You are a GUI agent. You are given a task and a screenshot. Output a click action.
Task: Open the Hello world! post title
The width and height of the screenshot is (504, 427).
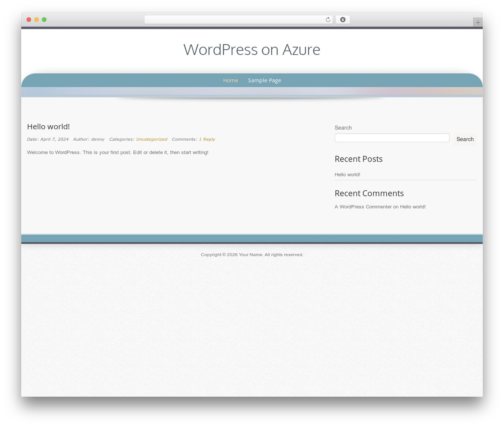(x=48, y=126)
